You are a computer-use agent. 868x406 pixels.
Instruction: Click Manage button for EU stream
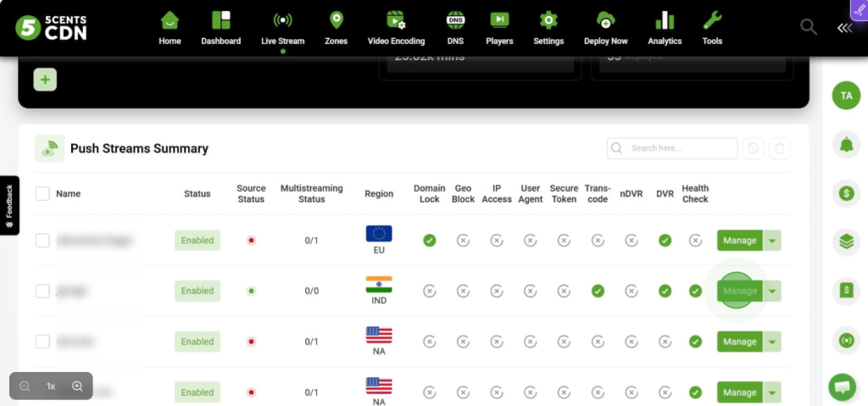739,241
